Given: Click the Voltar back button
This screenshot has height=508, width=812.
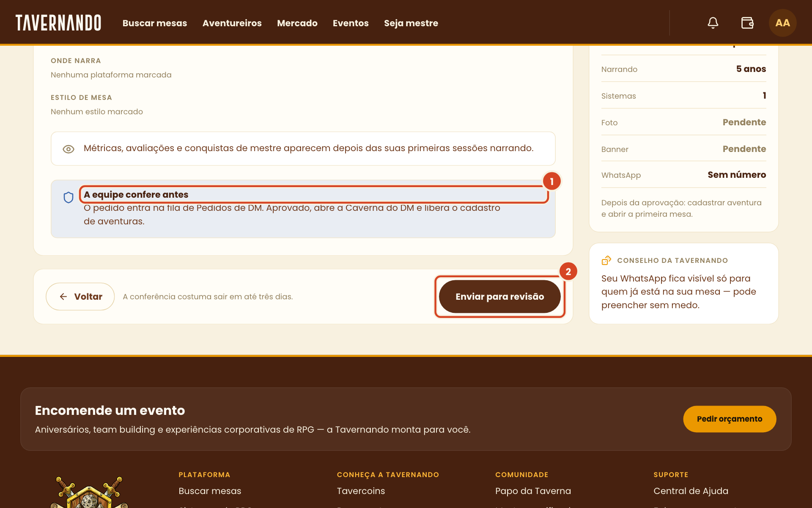Looking at the screenshot, I should (80, 296).
